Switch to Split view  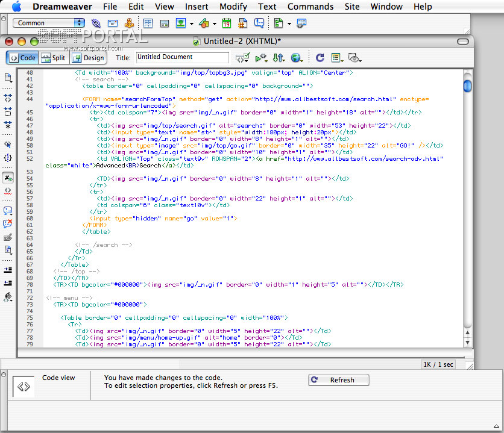tap(53, 58)
